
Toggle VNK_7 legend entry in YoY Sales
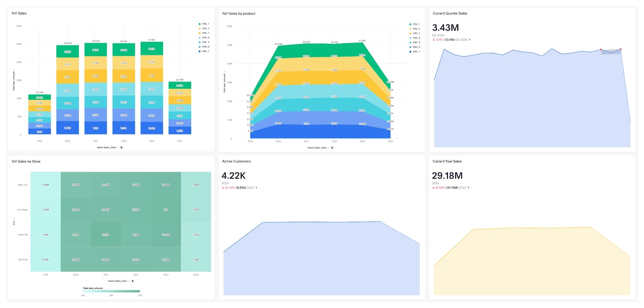(204, 51)
